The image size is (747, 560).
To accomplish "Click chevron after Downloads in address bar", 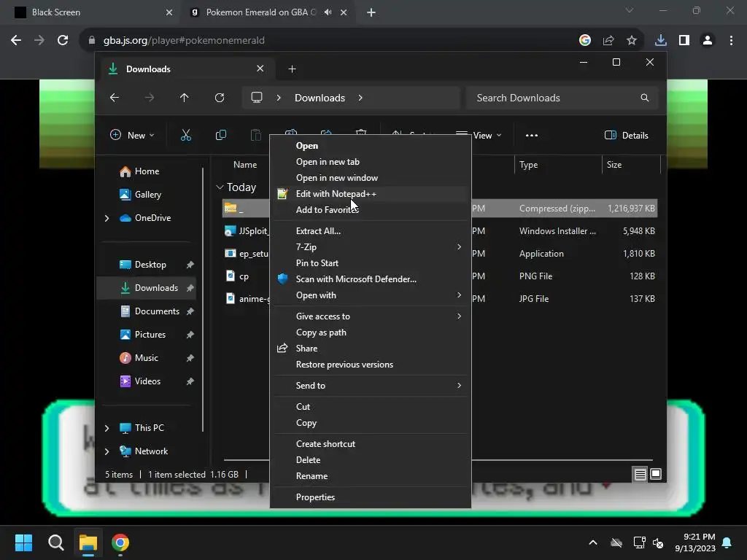I will 360,98.
